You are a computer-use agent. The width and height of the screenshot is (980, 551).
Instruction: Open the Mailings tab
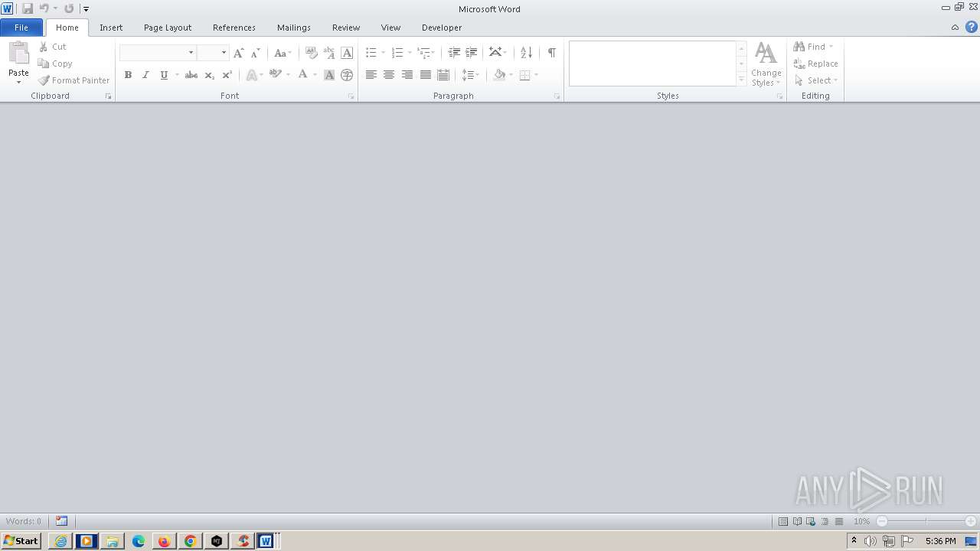click(294, 28)
